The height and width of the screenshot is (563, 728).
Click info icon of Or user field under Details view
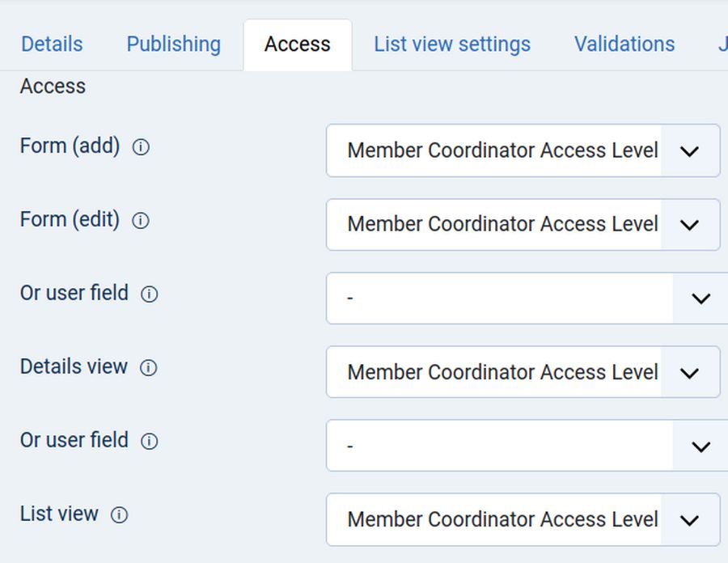pos(149,442)
